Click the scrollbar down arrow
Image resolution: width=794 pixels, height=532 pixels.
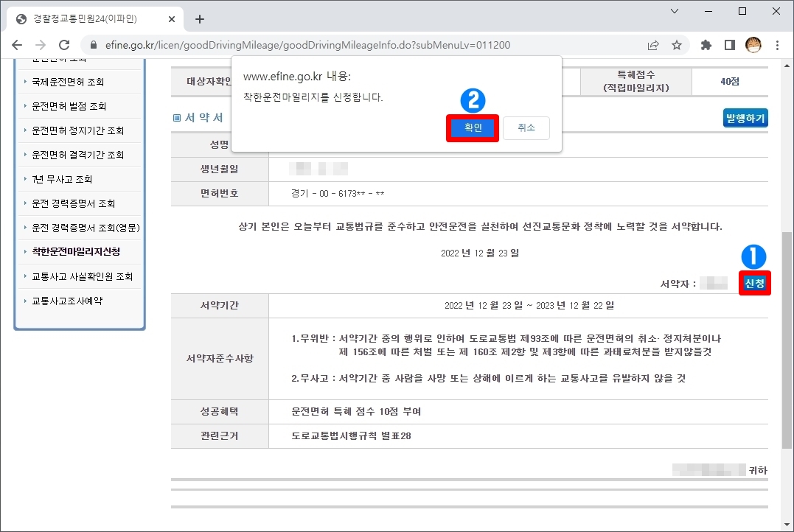[787, 525]
